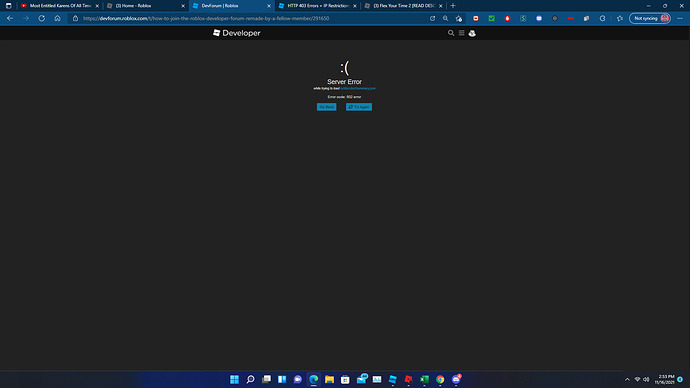Viewport: 690px width, 388px height.
Task: Click the red dots extension icon
Action: coord(571,18)
